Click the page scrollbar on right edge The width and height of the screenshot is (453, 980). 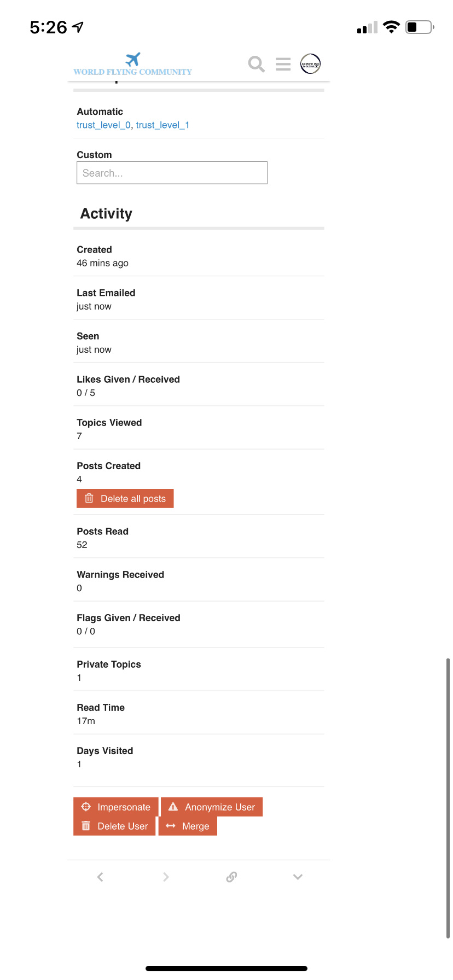448,797
